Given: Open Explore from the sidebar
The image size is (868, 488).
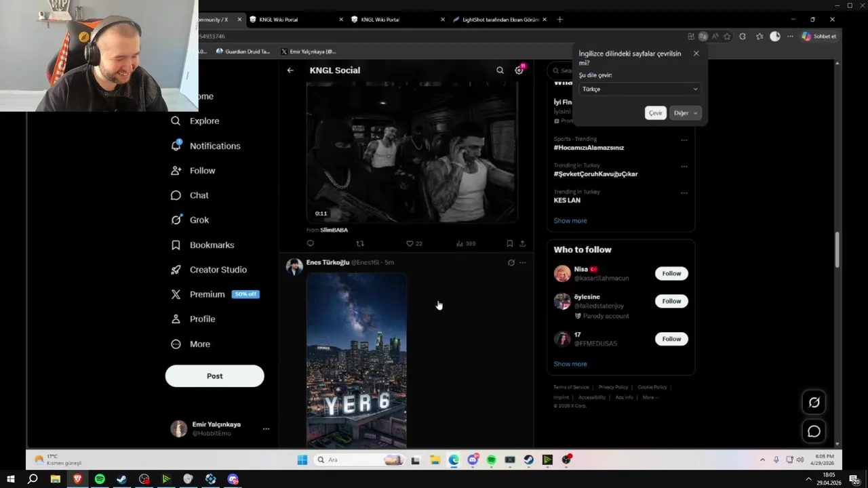Looking at the screenshot, I should coord(195,121).
